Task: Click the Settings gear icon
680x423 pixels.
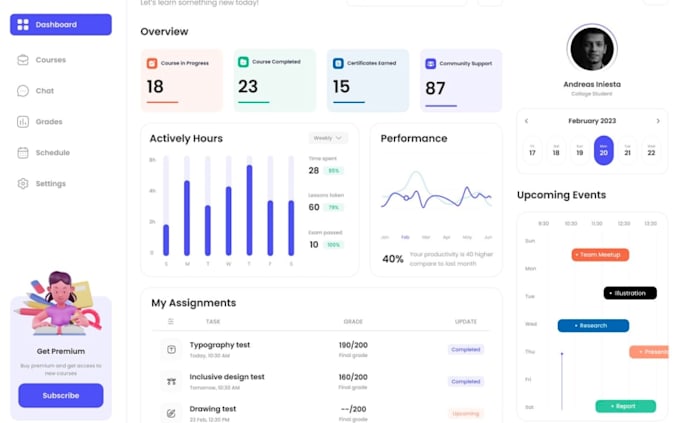Action: (23, 184)
